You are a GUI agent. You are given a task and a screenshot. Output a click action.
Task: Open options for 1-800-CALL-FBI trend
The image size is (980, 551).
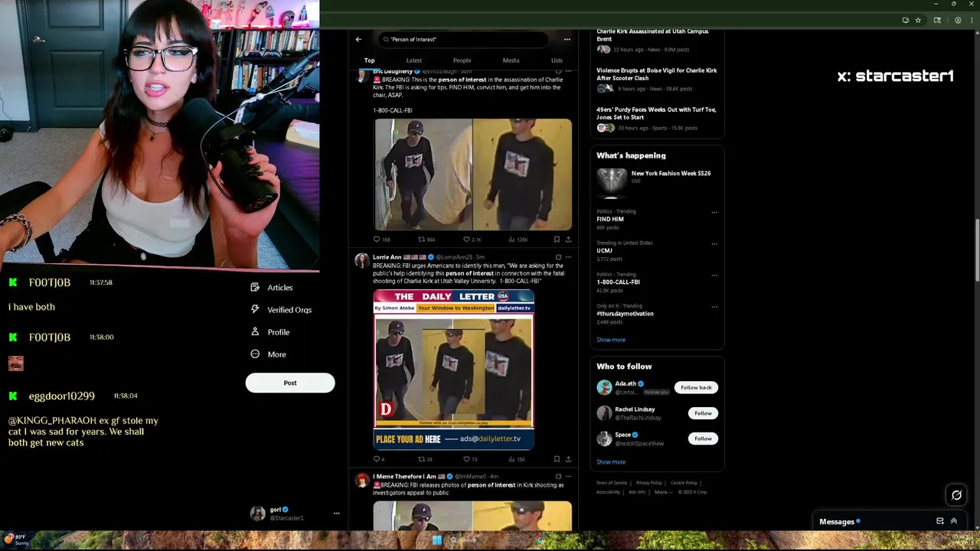[x=714, y=275]
